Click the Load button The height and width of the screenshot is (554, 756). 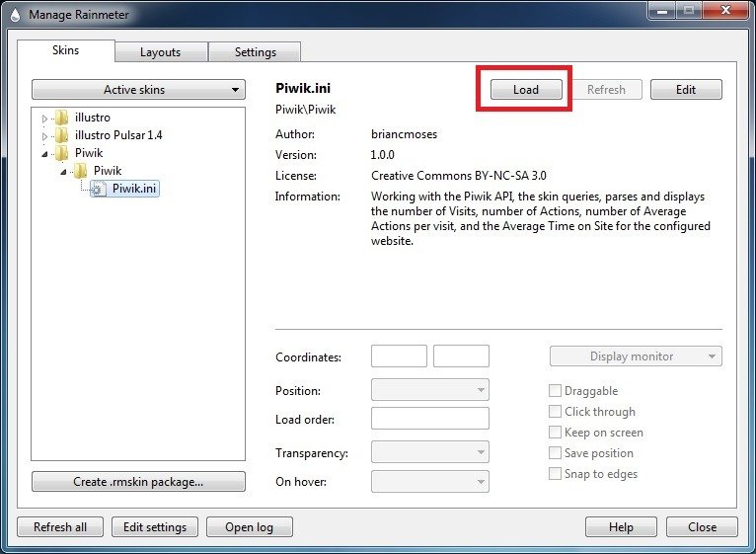click(526, 90)
